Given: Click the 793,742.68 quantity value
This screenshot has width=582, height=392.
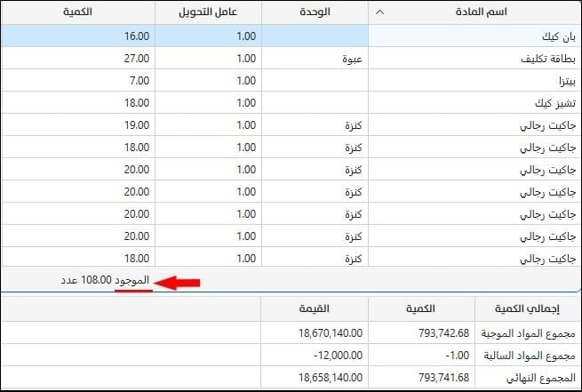Looking at the screenshot, I should pyautogui.click(x=421, y=333).
